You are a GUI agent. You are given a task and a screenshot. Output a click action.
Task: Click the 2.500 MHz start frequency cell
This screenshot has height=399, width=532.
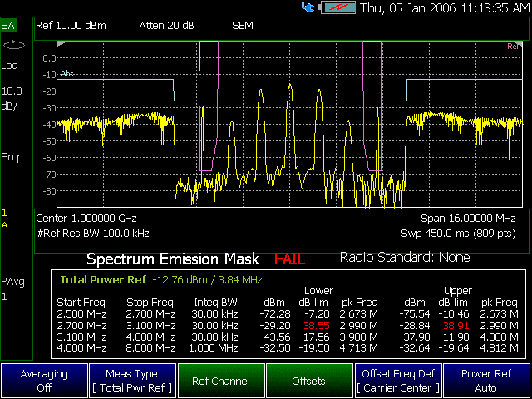[81, 314]
